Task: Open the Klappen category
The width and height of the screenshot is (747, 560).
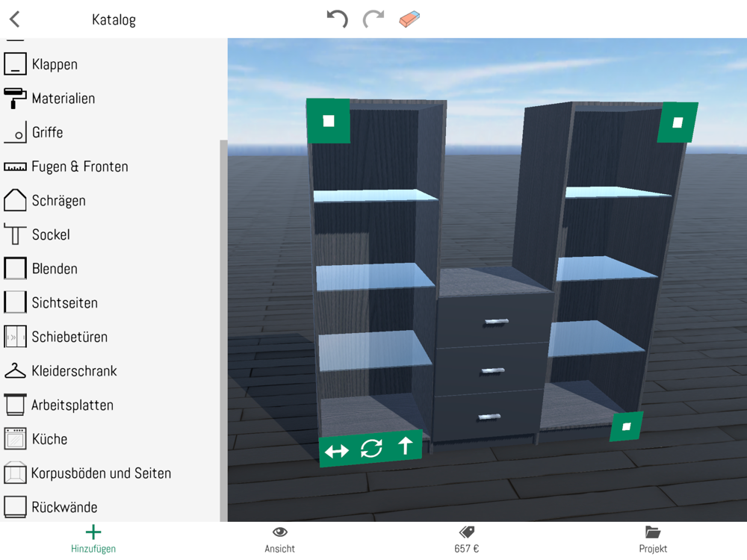Action: [55, 64]
